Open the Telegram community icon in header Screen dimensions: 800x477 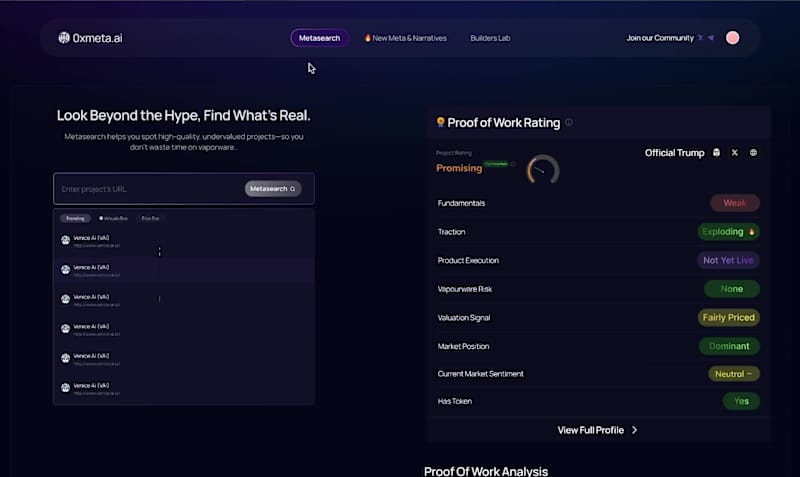(711, 38)
